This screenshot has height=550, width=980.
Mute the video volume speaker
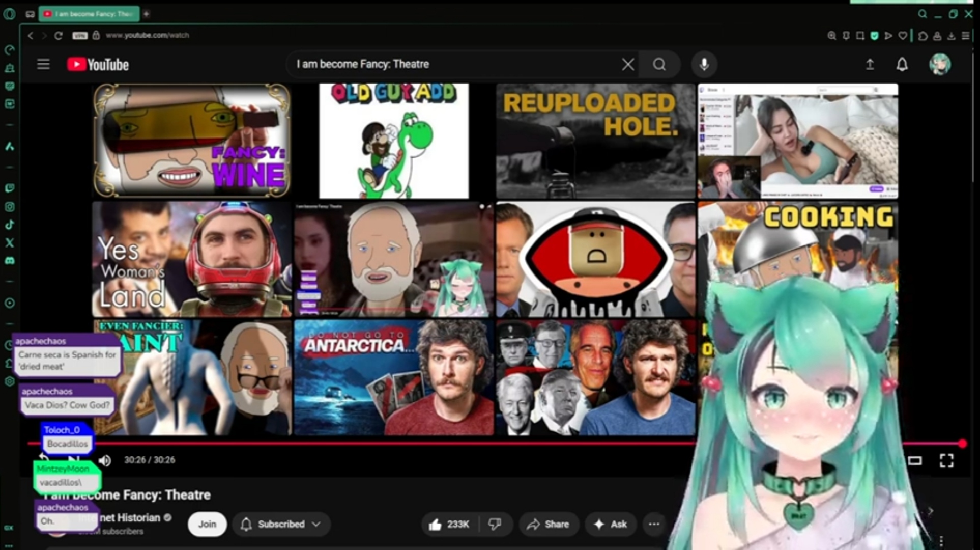[105, 460]
